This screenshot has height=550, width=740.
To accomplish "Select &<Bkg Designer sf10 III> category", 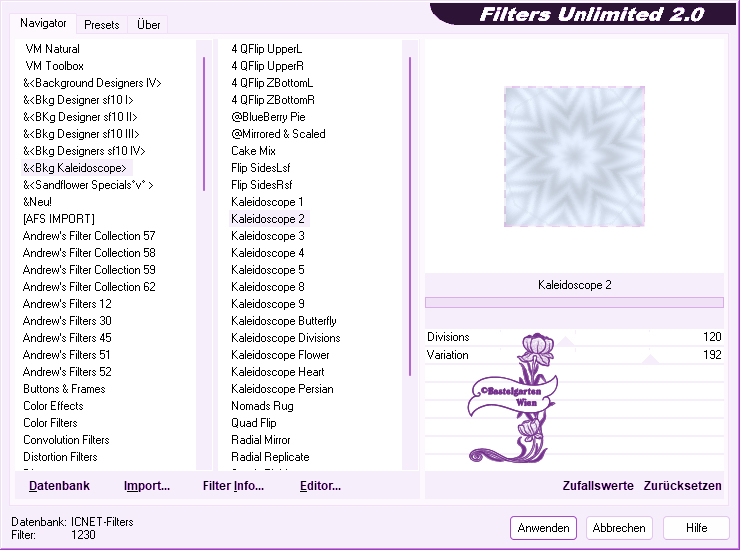I will [81, 134].
